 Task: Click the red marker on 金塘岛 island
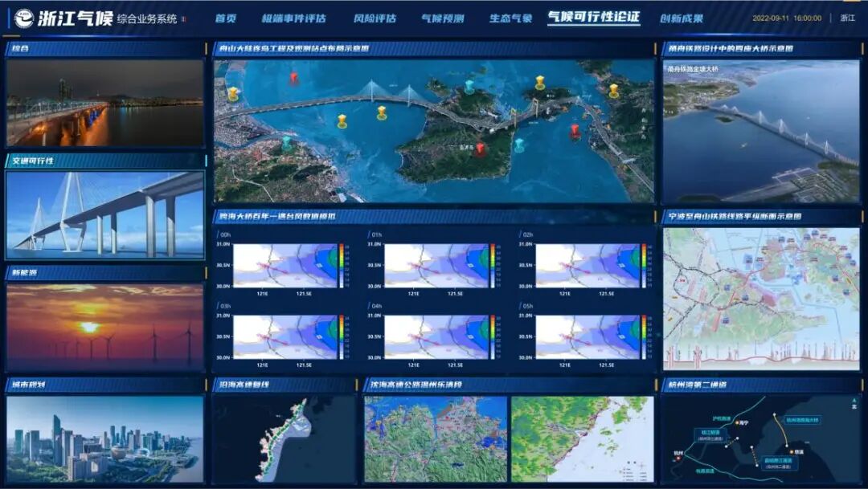coord(480,149)
